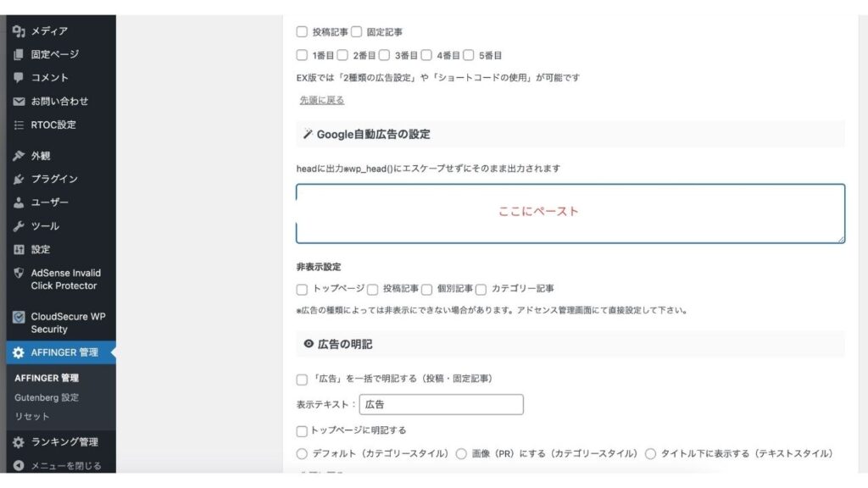Click the envelope icon for お問い合わせ
The image size is (868, 488).
pyautogui.click(x=19, y=102)
